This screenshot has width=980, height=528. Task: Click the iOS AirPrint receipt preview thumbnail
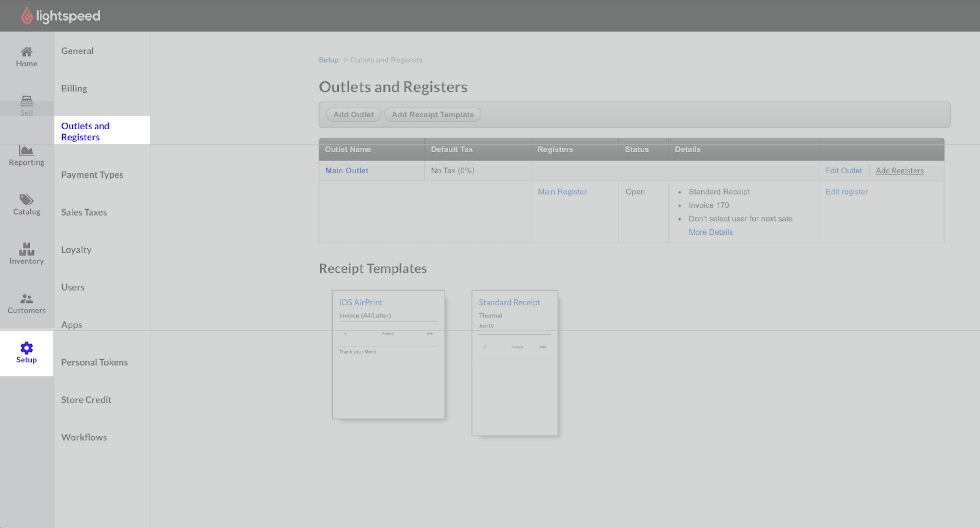388,355
